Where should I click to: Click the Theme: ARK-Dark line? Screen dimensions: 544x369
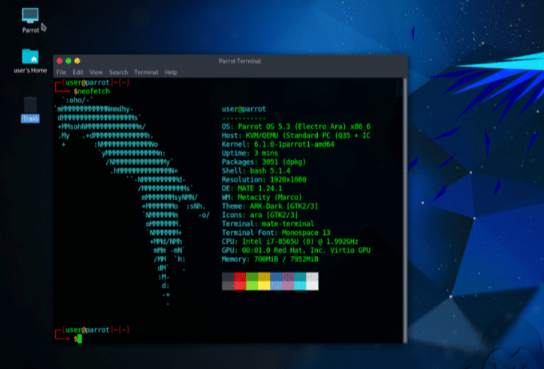pyautogui.click(x=270, y=206)
